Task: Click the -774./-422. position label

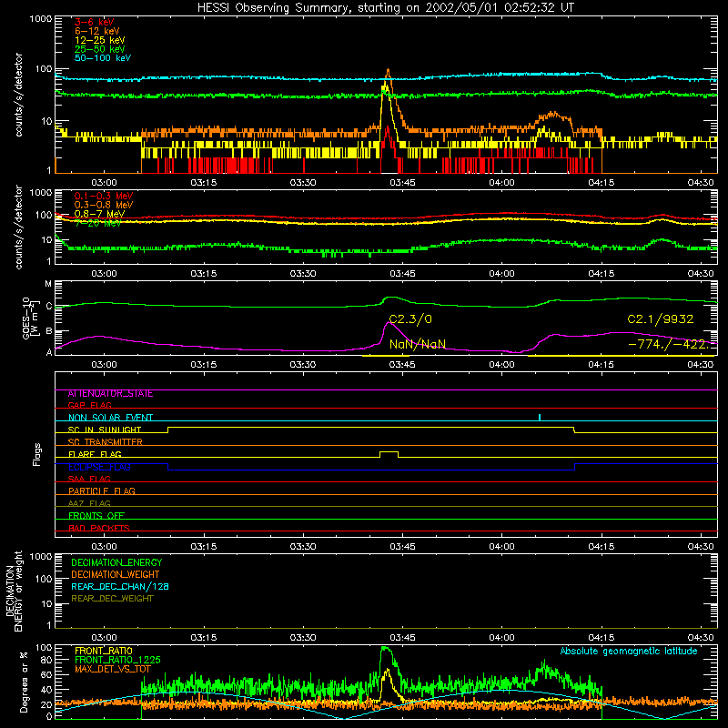Action: tap(669, 344)
